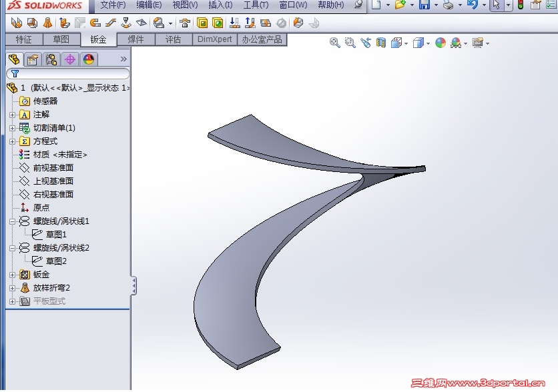Switch to the ConfigurationManager panel tab
This screenshot has width=558, height=392.
coord(51,59)
